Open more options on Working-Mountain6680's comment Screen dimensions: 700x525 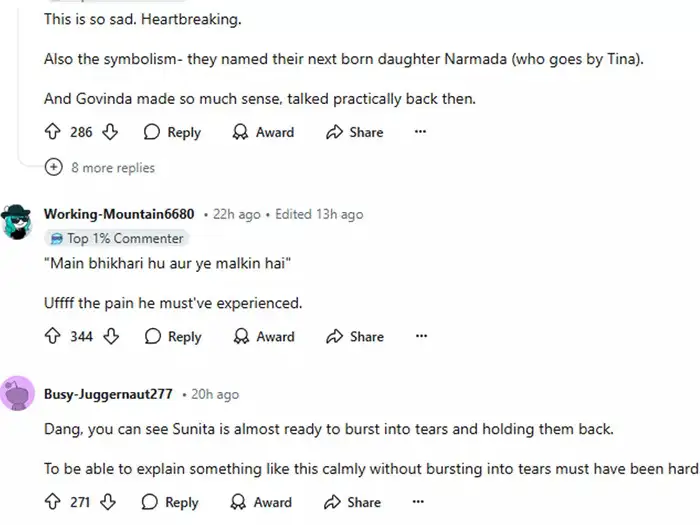pyautogui.click(x=420, y=337)
